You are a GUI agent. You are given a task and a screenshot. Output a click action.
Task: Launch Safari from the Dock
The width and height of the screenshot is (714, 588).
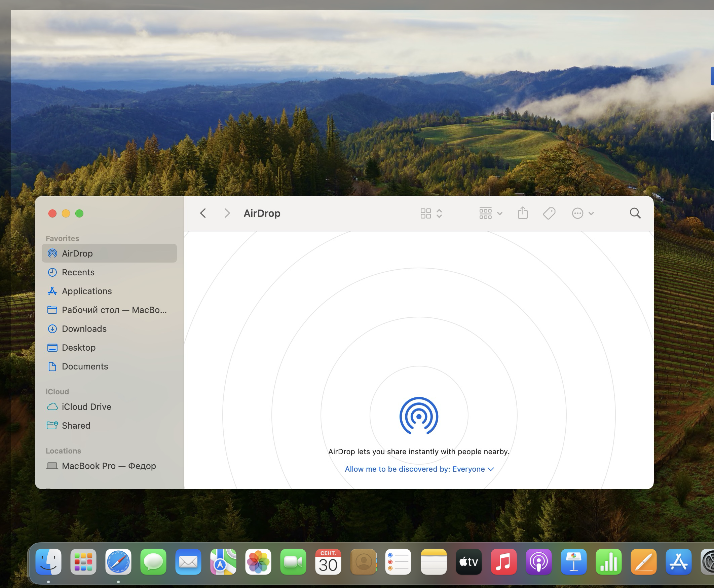pos(118,562)
